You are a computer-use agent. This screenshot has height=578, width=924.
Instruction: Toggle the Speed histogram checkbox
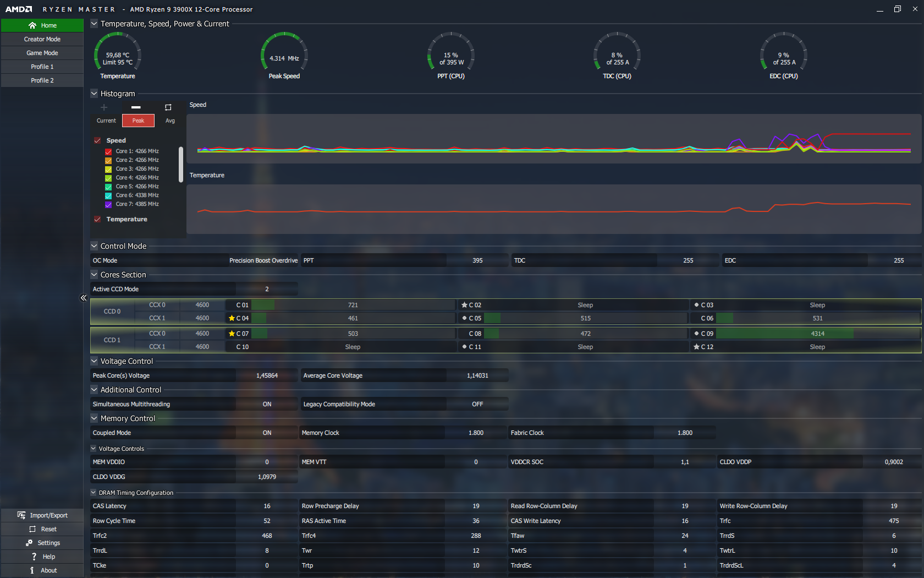point(97,140)
